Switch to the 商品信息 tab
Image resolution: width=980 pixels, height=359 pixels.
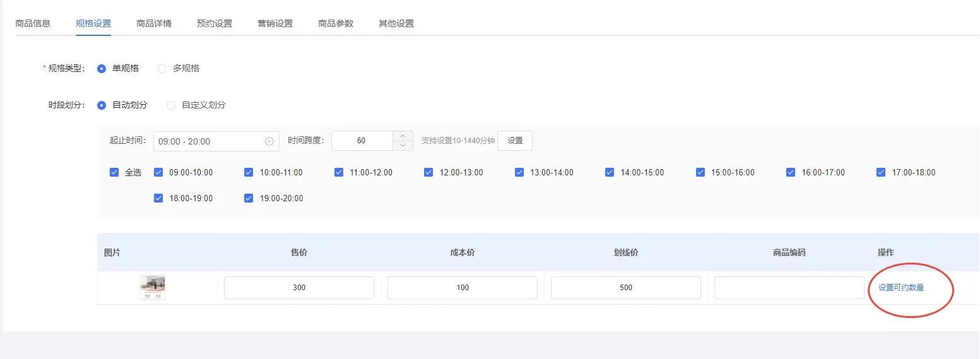(33, 23)
